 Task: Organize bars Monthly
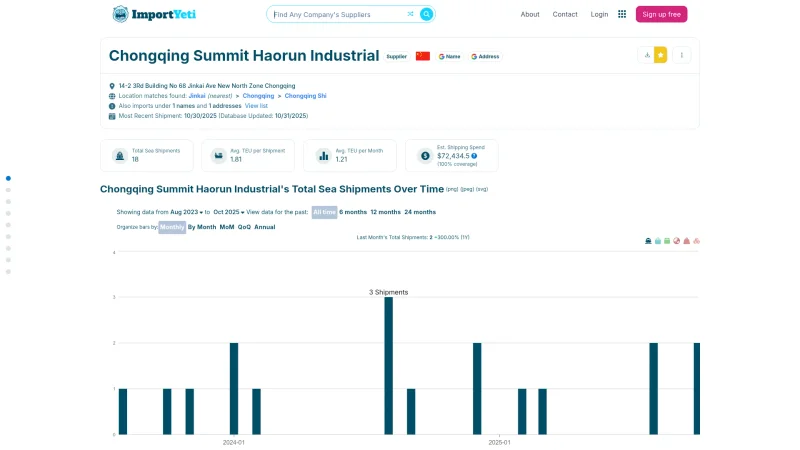[x=172, y=227]
